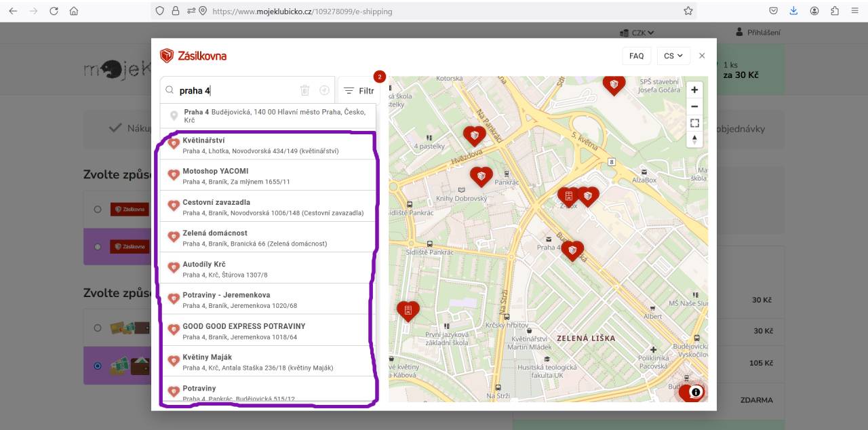The width and height of the screenshot is (868, 430).
Task: Open tracking protection shield in address bar
Action: tap(160, 11)
